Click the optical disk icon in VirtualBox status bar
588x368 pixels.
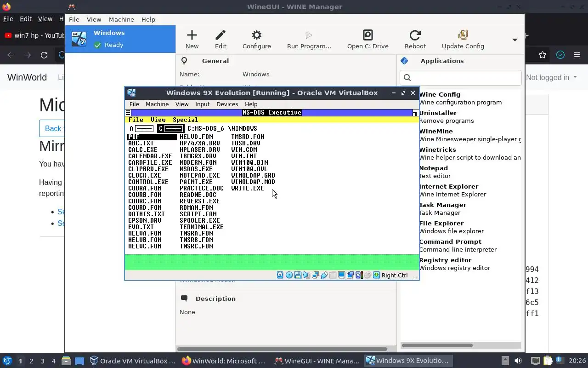point(289,275)
